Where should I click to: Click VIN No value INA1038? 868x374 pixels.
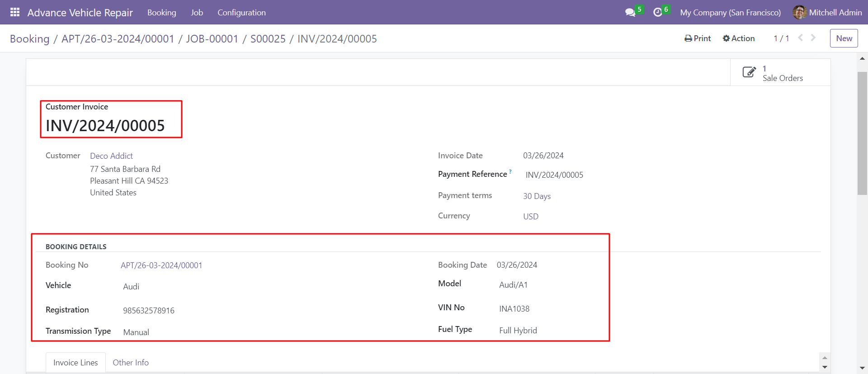pos(514,309)
